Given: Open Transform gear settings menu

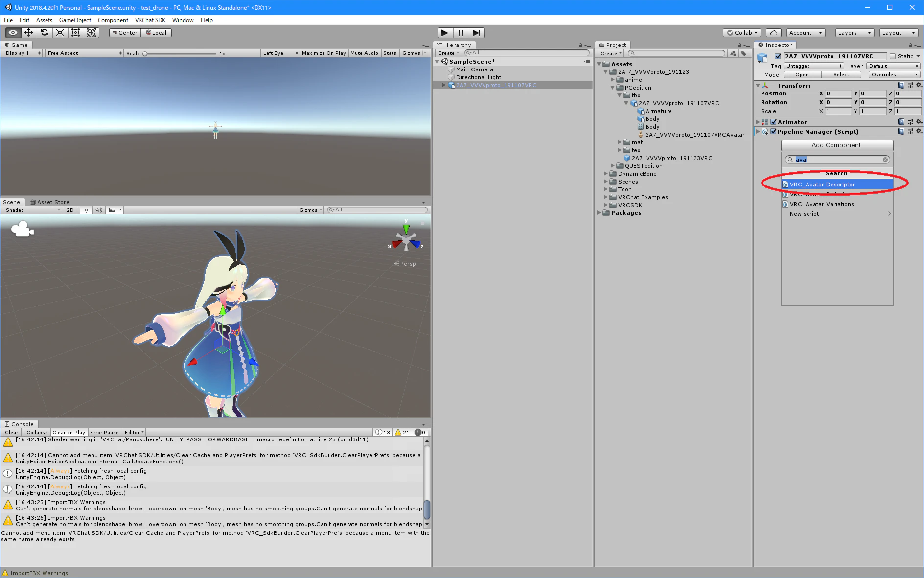Looking at the screenshot, I should click(x=919, y=85).
